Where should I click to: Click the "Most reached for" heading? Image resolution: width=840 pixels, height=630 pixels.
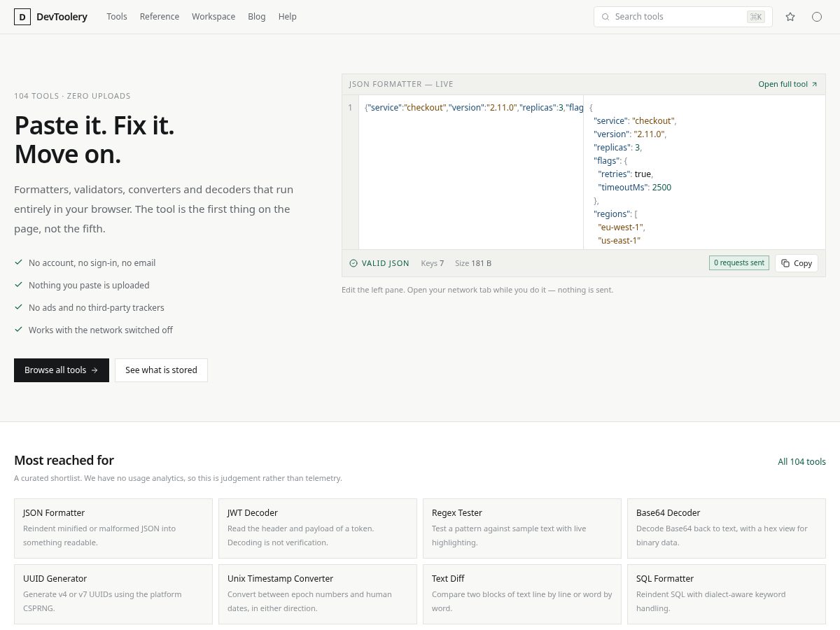pyautogui.click(x=64, y=460)
